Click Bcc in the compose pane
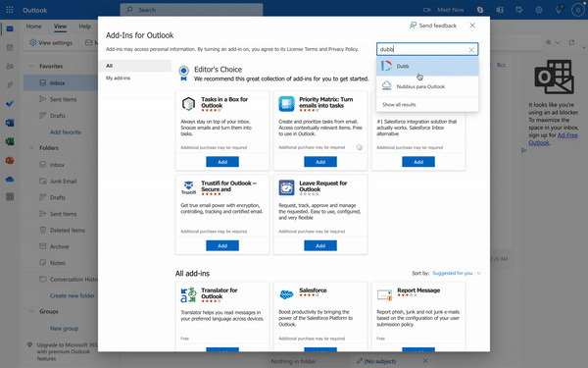588x368 pixels. click(x=501, y=65)
